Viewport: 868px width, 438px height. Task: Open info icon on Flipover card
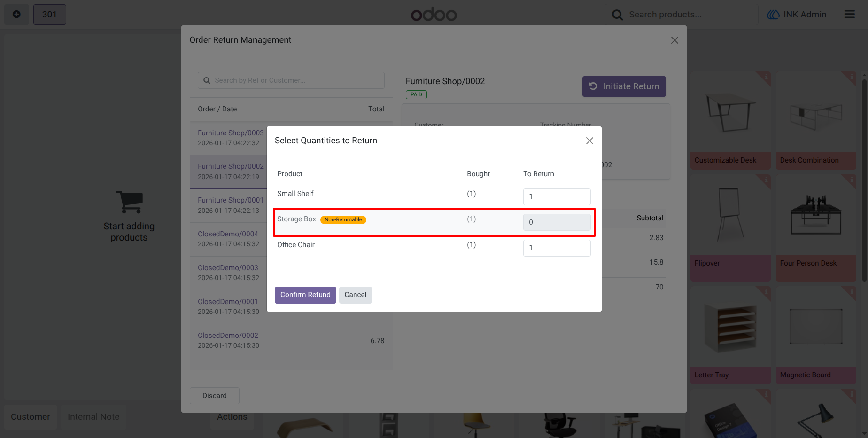tap(766, 180)
